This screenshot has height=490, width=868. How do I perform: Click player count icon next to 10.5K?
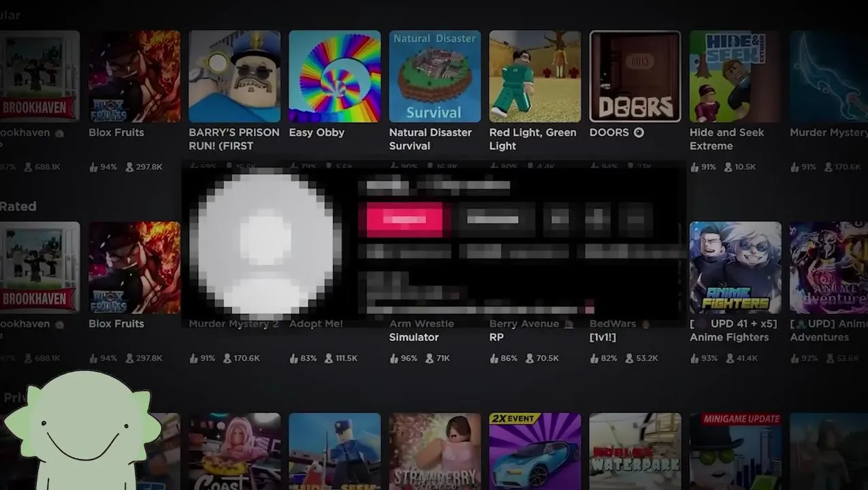pyautogui.click(x=728, y=167)
